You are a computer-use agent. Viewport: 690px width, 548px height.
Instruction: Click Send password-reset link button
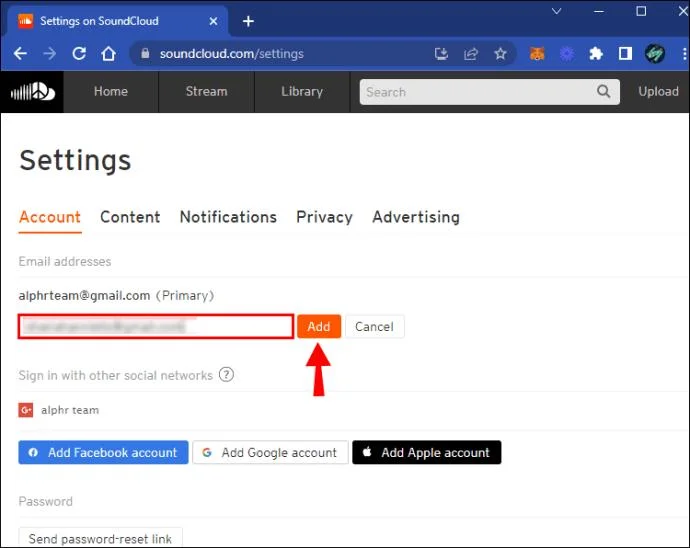(100, 538)
